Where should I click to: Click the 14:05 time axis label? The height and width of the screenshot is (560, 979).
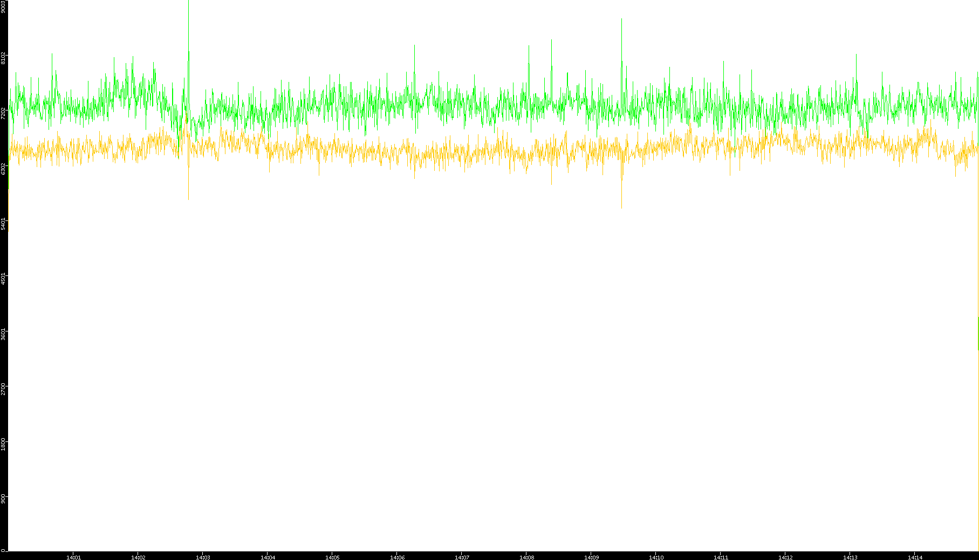(x=332, y=557)
